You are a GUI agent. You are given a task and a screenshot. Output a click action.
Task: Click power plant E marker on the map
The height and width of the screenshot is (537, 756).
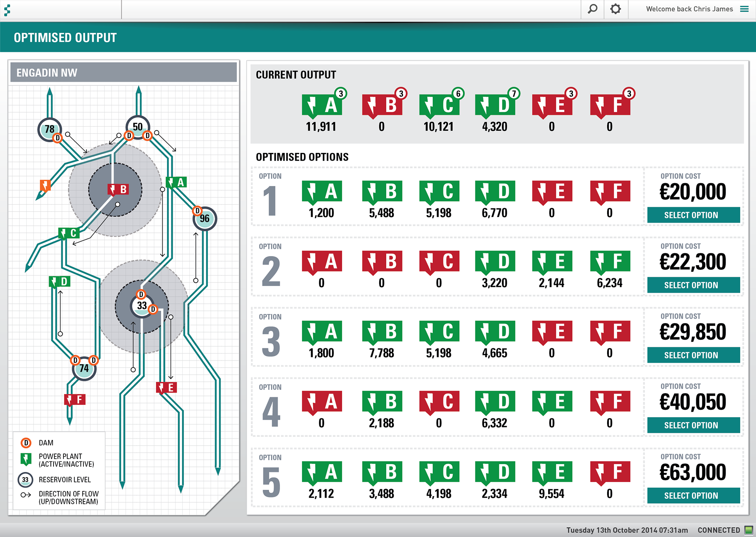(x=166, y=388)
